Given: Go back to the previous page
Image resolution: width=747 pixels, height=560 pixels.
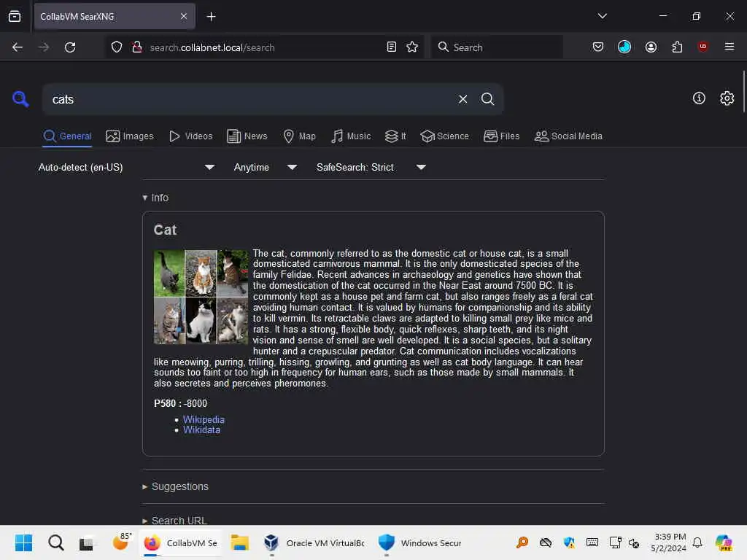Looking at the screenshot, I should coord(18,47).
